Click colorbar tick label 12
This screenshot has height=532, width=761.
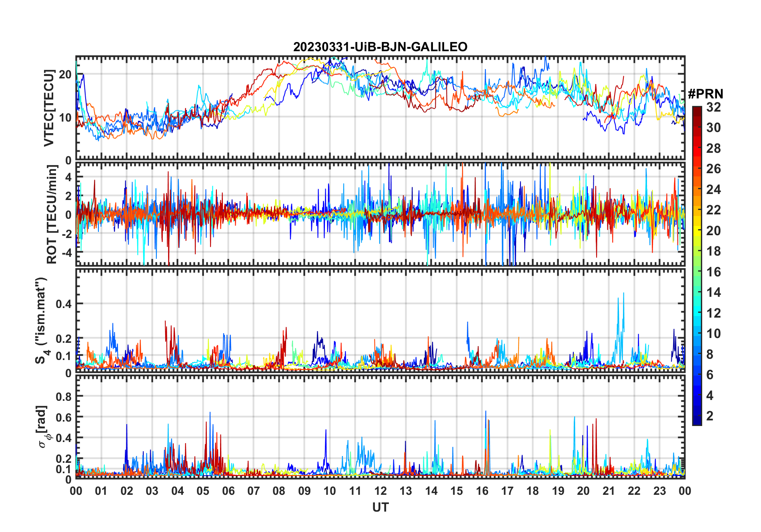pyautogui.click(x=713, y=313)
